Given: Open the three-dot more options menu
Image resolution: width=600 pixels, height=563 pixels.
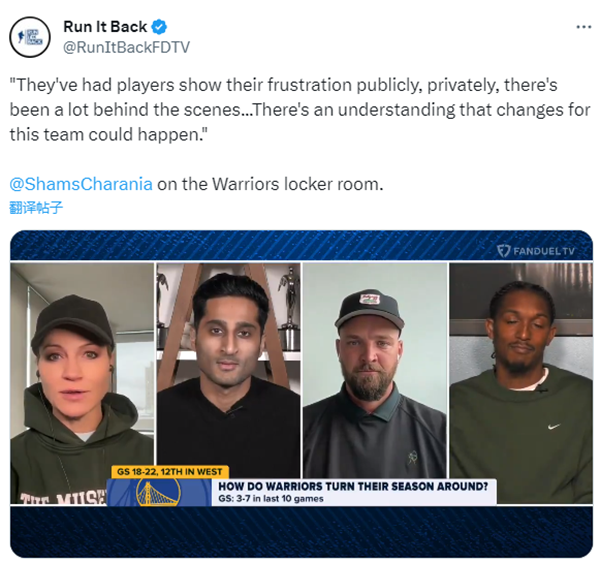Looking at the screenshot, I should [x=584, y=27].
